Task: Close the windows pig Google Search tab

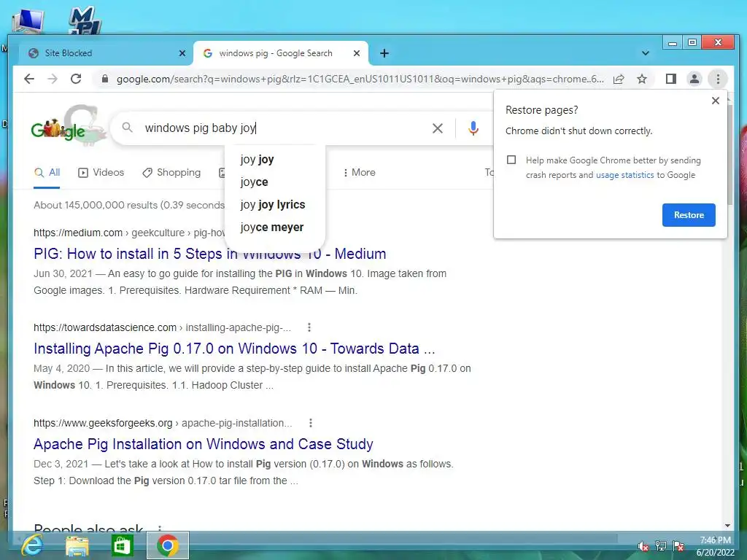Action: [x=356, y=53]
